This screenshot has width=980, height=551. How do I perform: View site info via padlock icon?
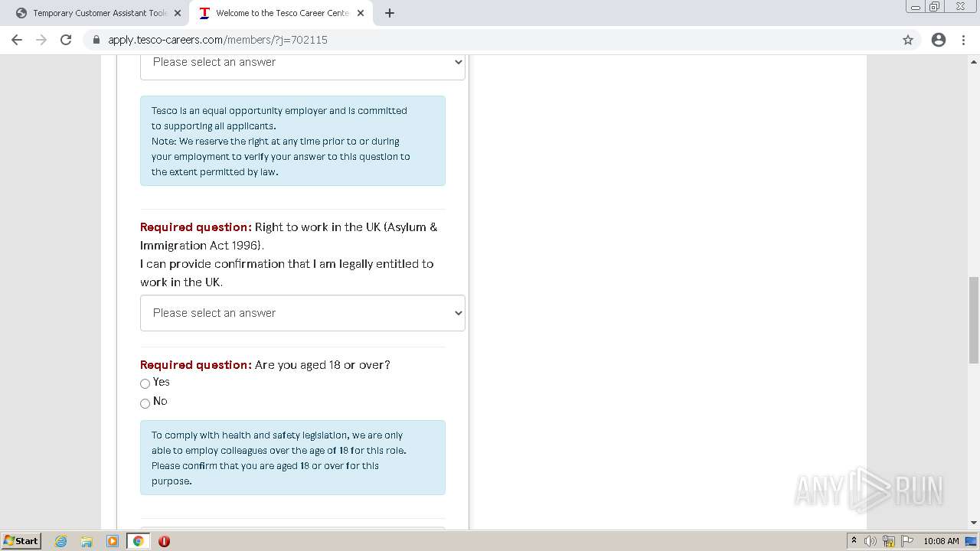pyautogui.click(x=96, y=40)
